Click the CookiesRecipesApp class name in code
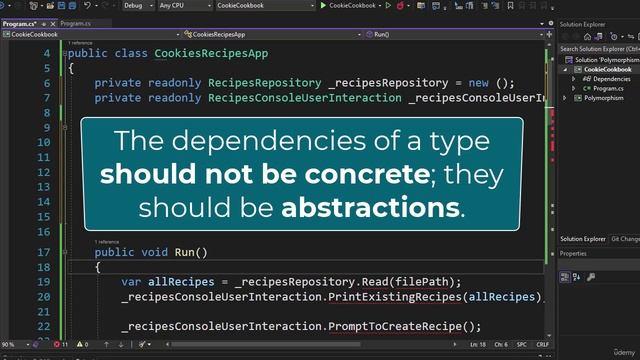Screen dimensions: 640x360 (211, 53)
